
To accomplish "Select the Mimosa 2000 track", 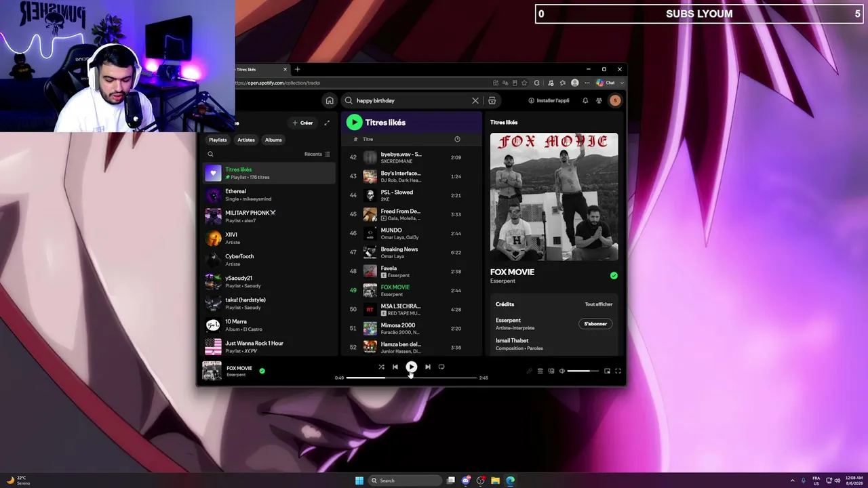I will 412,328.
